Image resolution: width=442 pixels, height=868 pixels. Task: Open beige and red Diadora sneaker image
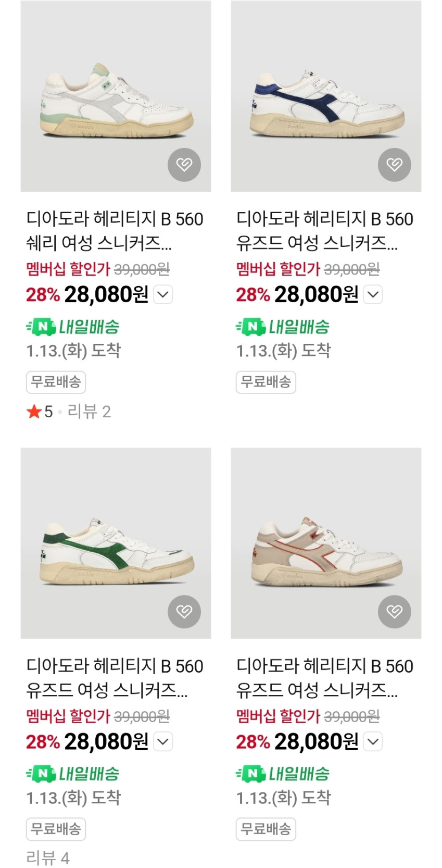(326, 543)
